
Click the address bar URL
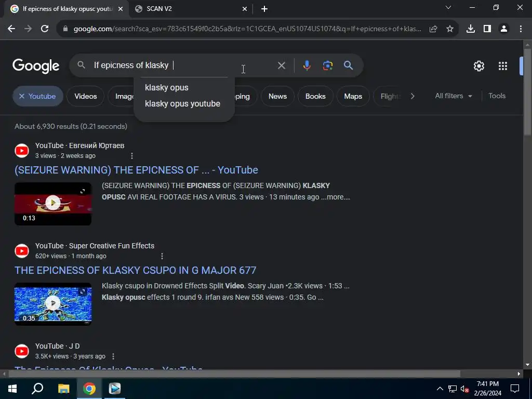(x=247, y=29)
